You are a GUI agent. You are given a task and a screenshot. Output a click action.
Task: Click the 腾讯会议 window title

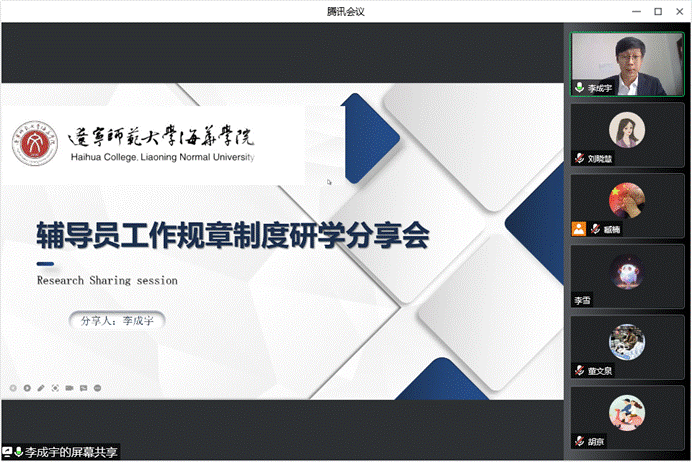pyautogui.click(x=346, y=11)
